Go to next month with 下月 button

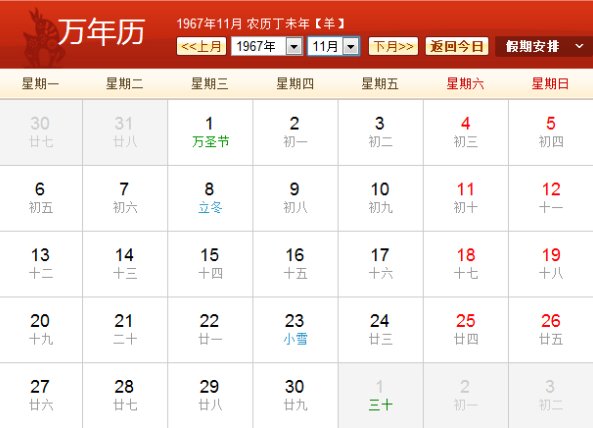click(x=393, y=46)
